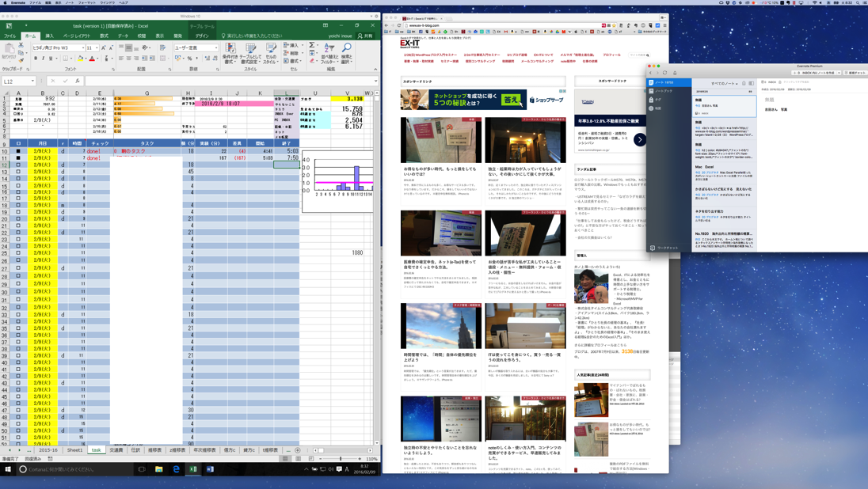
Task: Untick the filled checkbox in Excel row 11
Action: point(18,157)
